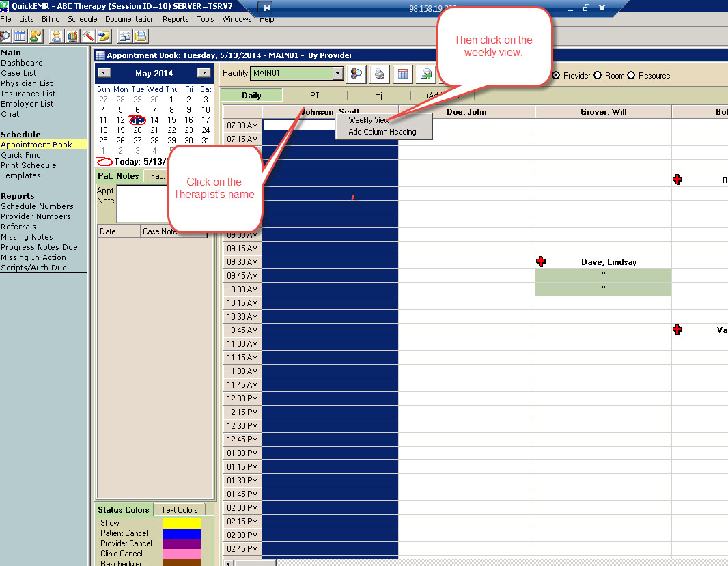The height and width of the screenshot is (566, 728).
Task: Click the envelope with document icon
Action: pos(124,36)
